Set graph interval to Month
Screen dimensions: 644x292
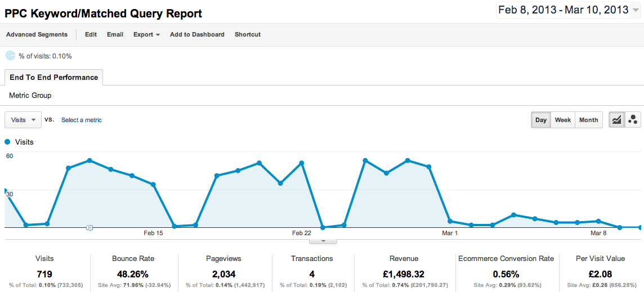coord(588,120)
